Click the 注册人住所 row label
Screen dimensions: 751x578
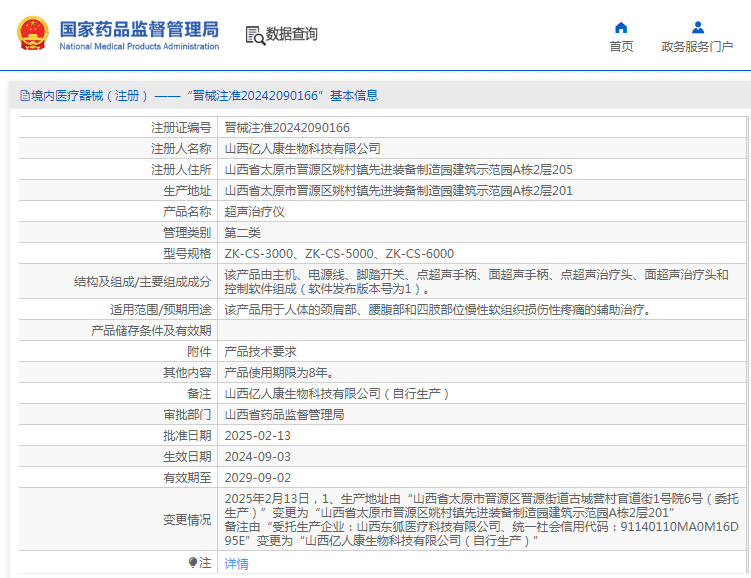(181, 170)
